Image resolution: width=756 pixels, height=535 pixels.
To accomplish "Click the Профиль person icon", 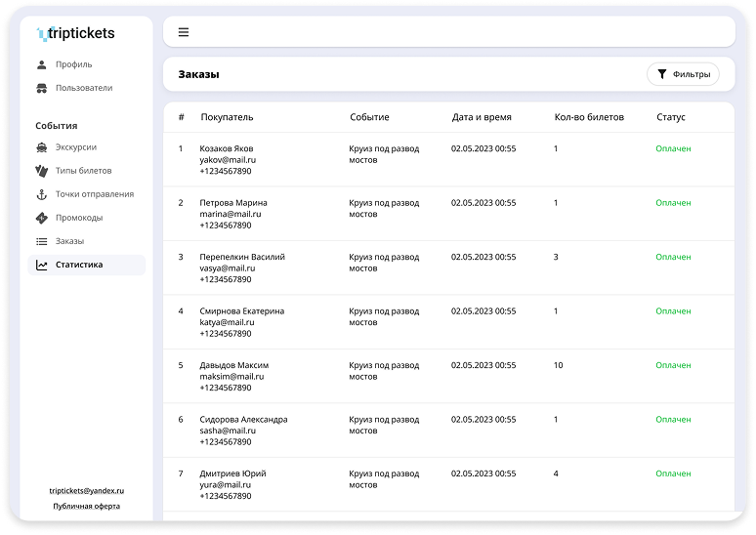I will coord(42,64).
